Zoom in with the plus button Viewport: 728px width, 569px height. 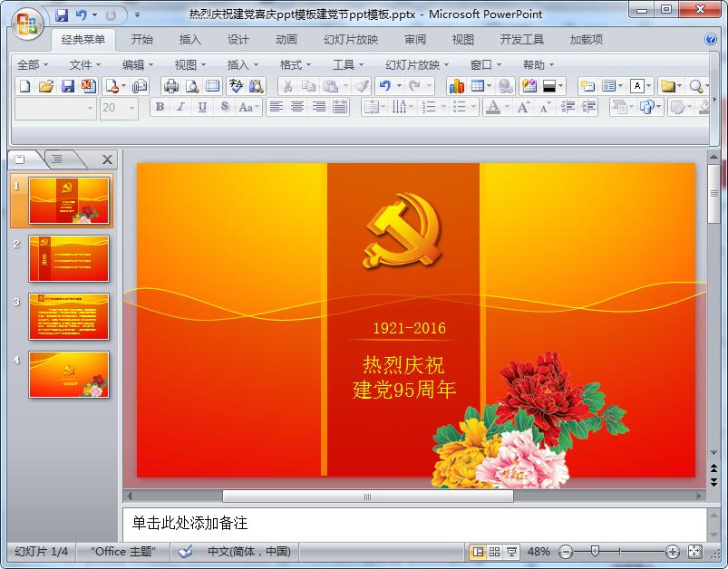click(672, 552)
